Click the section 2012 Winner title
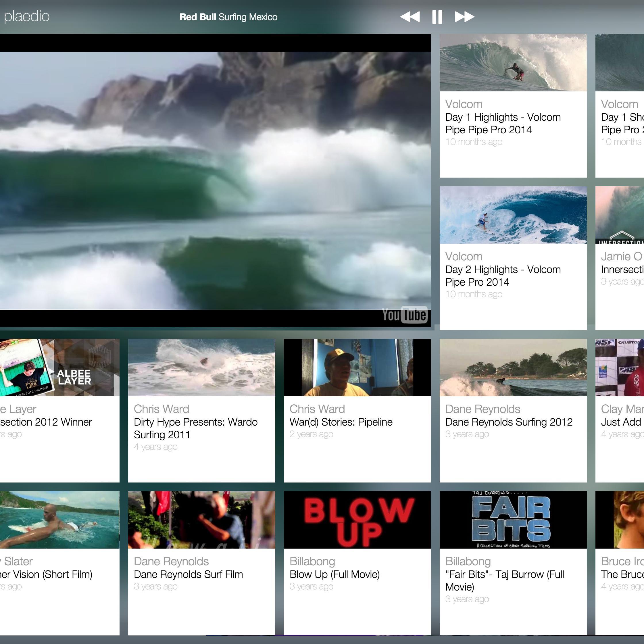Viewport: 644px width, 644px height. [46, 422]
